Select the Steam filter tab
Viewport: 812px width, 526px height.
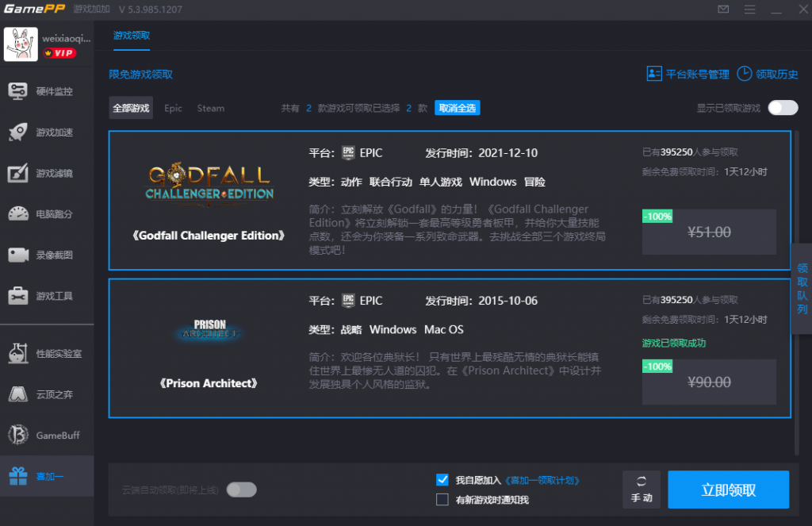tap(210, 108)
